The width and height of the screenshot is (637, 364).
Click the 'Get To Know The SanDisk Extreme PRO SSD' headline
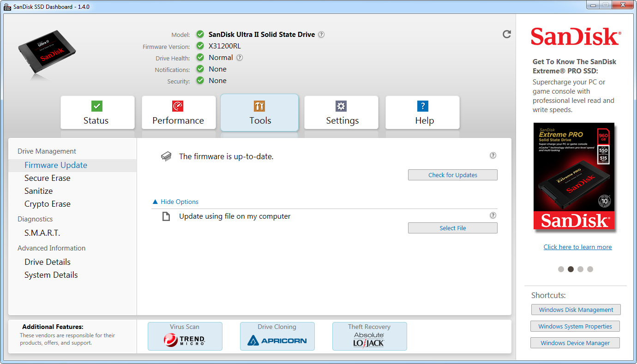[x=574, y=66]
